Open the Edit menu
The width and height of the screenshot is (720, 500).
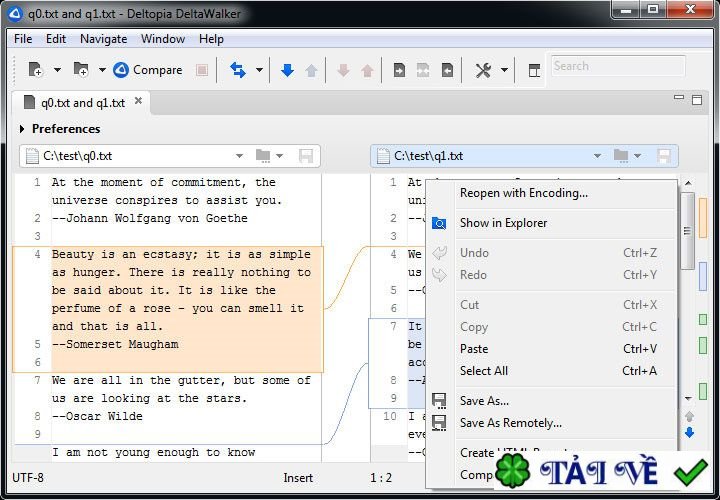(56, 39)
